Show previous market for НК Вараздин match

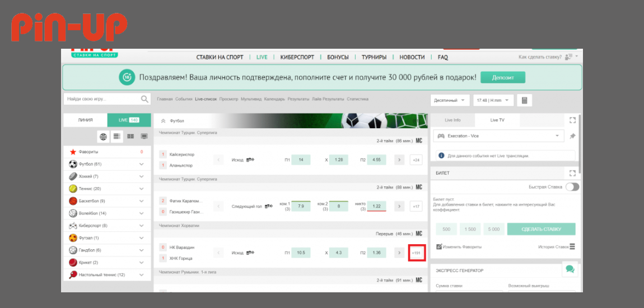pyautogui.click(x=218, y=253)
